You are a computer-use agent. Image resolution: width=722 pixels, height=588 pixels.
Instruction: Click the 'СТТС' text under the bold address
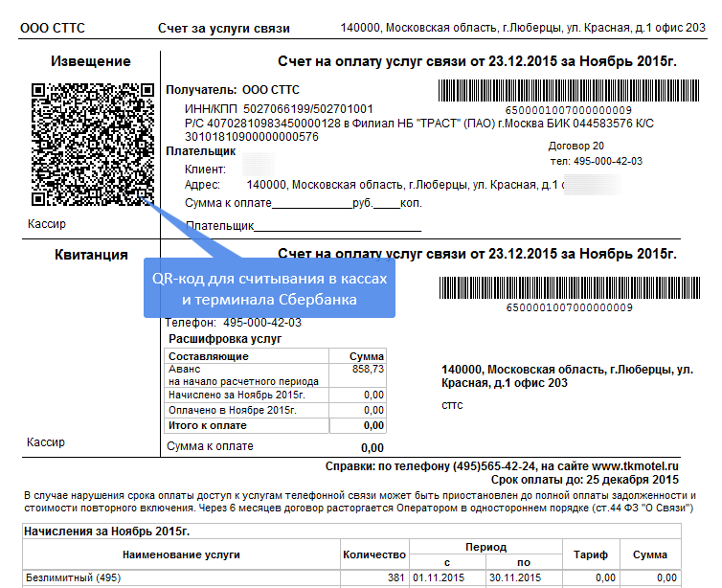pyautogui.click(x=452, y=405)
